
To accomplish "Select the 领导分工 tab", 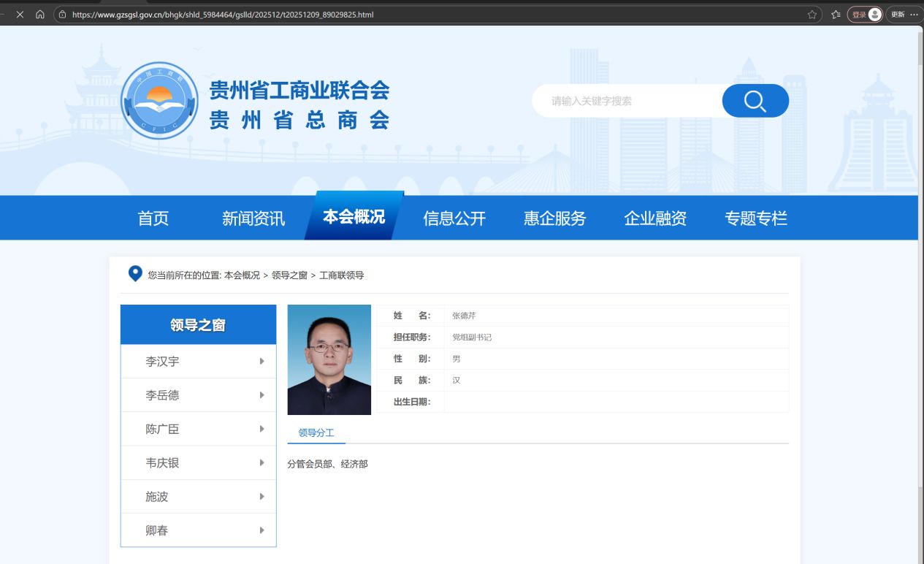I will [x=316, y=432].
